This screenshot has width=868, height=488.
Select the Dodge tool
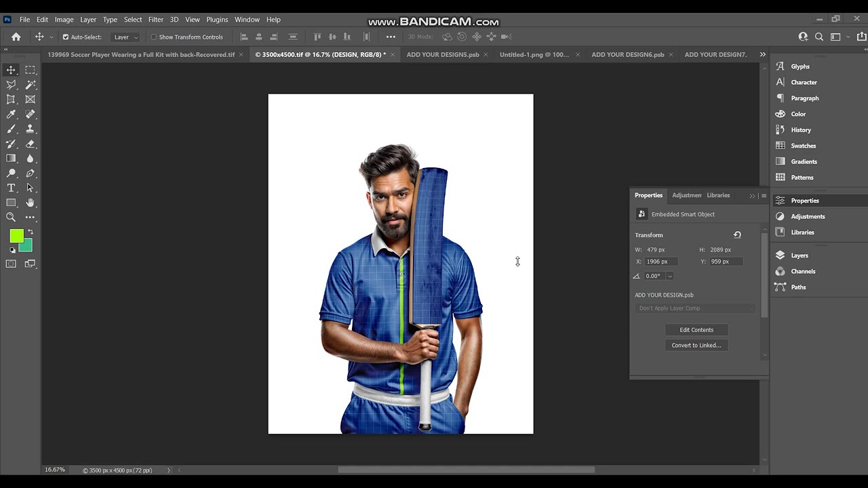pos(11,174)
